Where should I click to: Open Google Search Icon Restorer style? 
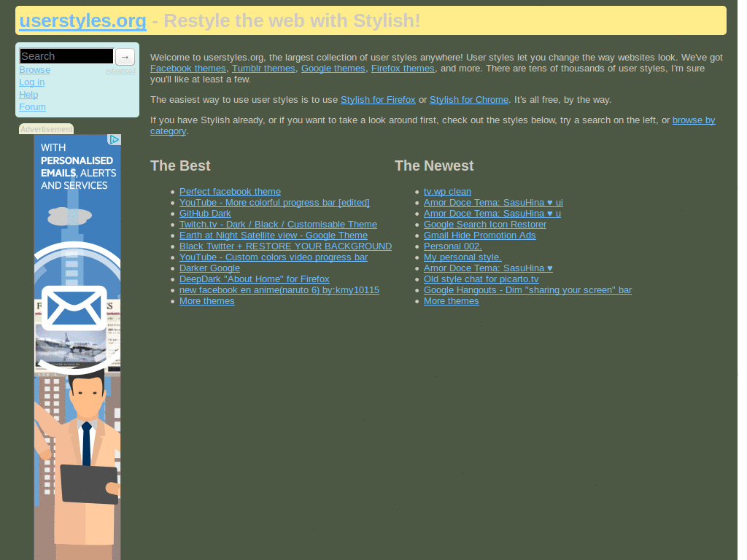tap(485, 225)
